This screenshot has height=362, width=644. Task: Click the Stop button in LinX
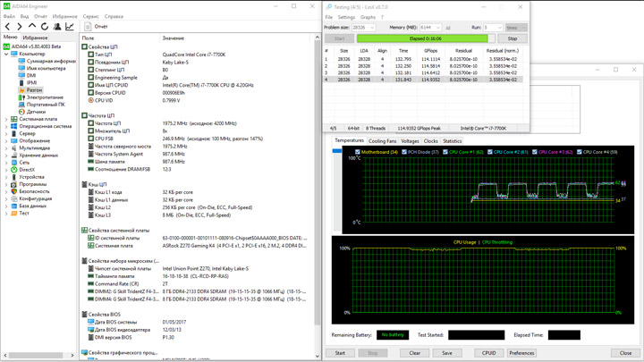pos(512,38)
